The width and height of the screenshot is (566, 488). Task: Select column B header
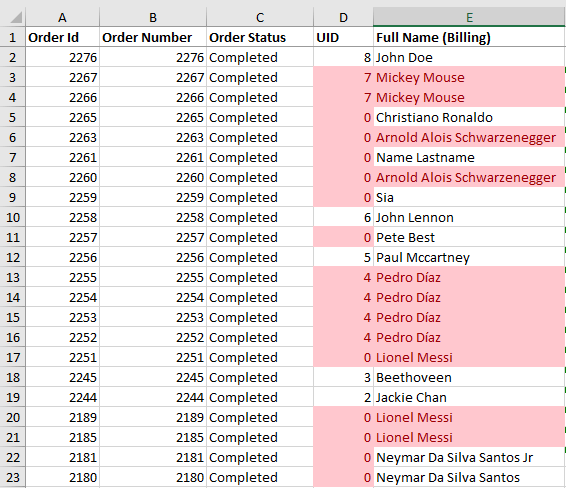tap(153, 17)
